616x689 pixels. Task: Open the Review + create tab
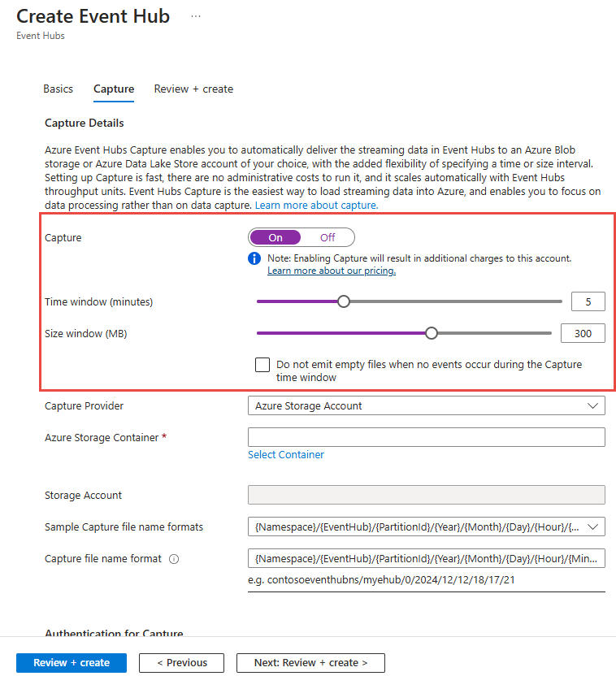point(193,89)
